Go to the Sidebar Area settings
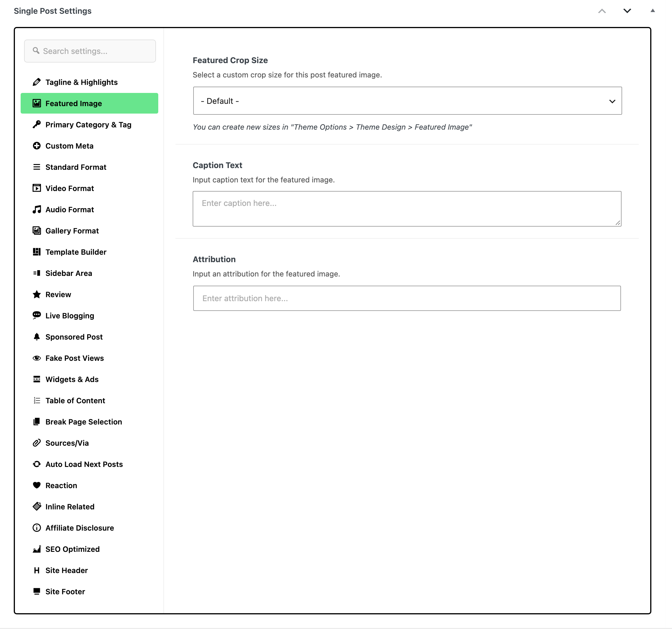 89,273
